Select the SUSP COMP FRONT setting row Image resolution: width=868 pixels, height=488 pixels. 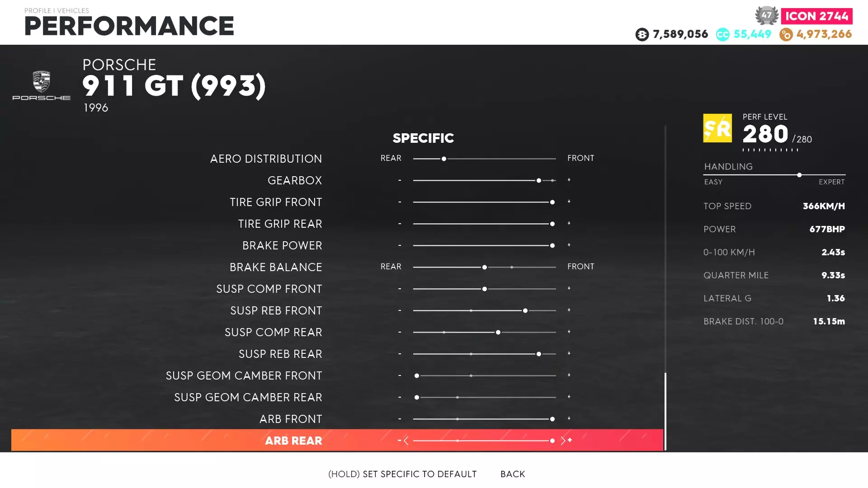[269, 289]
